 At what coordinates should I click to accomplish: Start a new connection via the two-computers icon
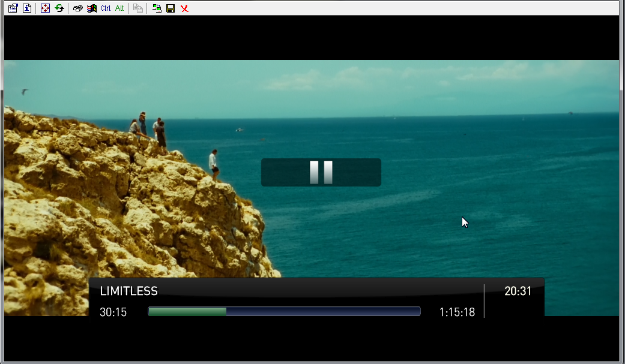157,8
